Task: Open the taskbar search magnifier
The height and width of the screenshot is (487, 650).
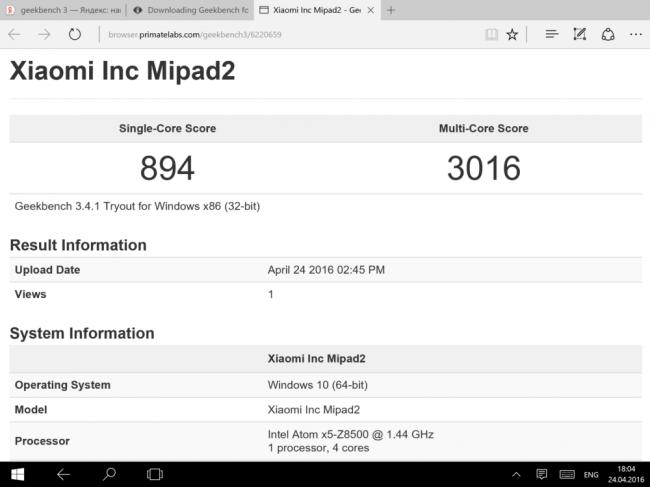Action: coord(109,474)
